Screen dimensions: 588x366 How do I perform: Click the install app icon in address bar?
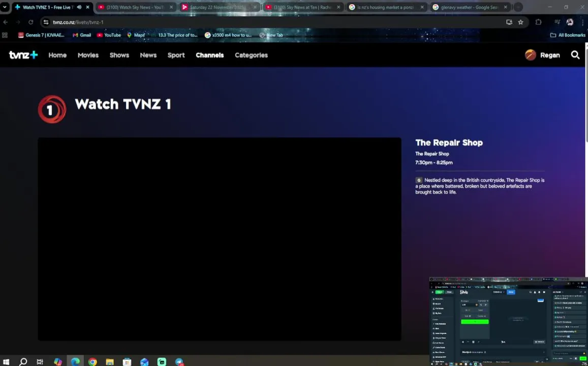pyautogui.click(x=509, y=22)
